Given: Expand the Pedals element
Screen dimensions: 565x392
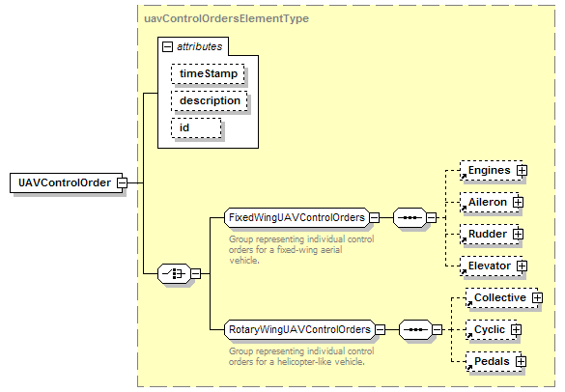Looking at the screenshot, I should (x=521, y=361).
